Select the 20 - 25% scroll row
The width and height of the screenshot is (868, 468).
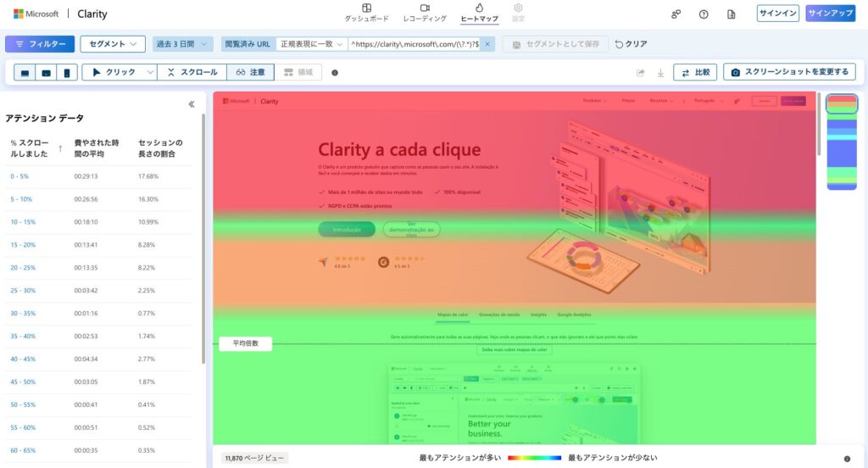tap(98, 268)
